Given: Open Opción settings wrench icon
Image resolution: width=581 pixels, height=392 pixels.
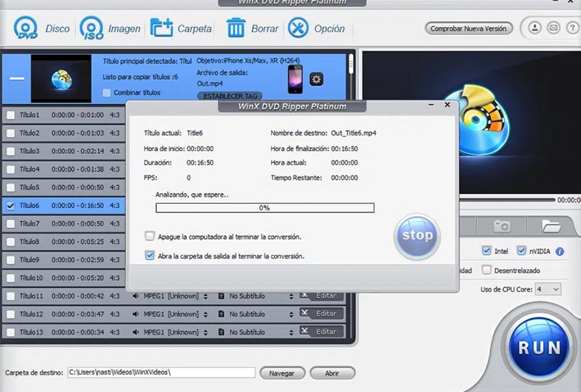Looking at the screenshot, I should [298, 28].
